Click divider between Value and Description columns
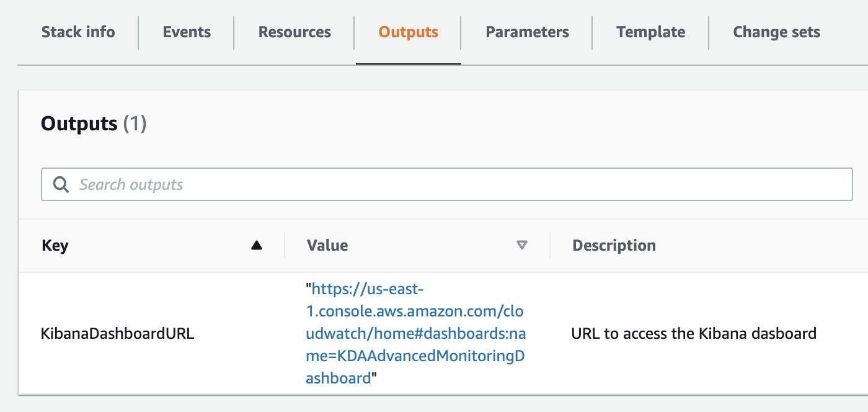Screen dimensions: 868x412 (x=550, y=246)
